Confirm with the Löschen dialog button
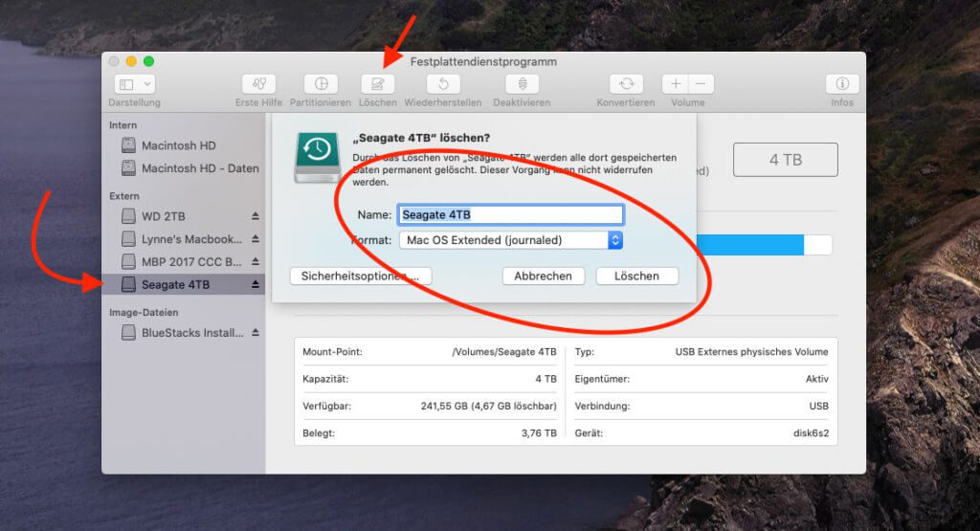 click(636, 276)
